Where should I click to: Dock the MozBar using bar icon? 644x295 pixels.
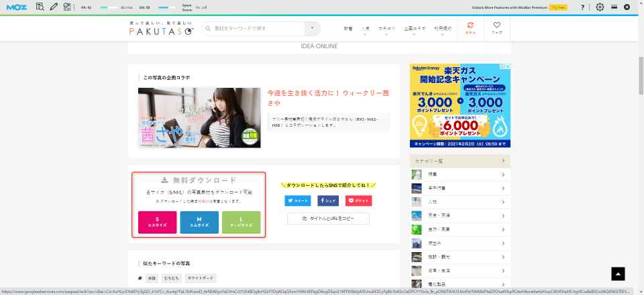[614, 7]
